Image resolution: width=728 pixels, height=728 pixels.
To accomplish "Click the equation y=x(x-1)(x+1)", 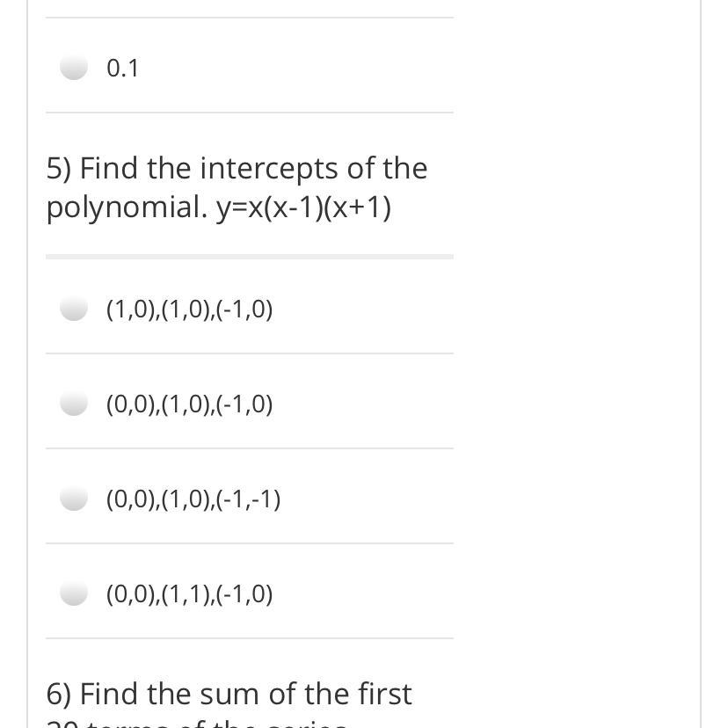I will click(303, 207).
